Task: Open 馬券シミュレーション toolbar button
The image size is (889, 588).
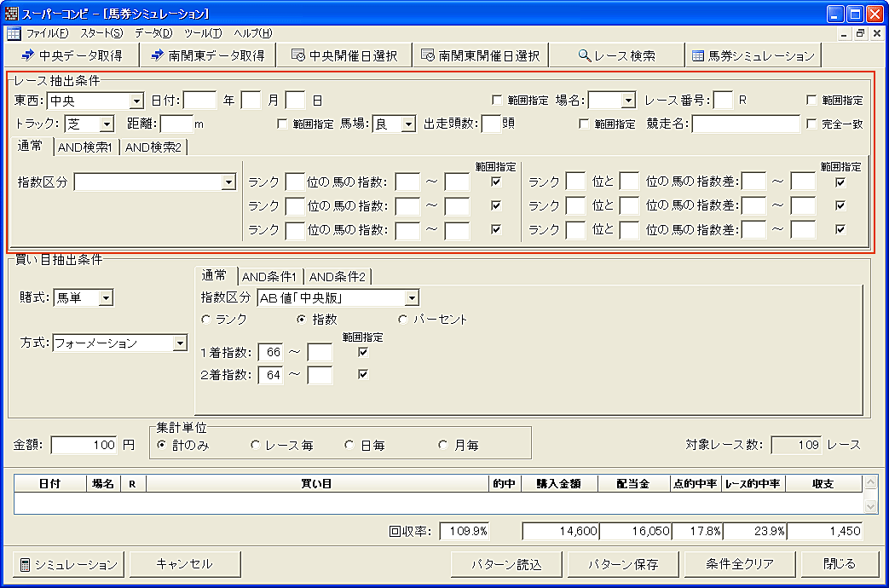Action: 753,55
